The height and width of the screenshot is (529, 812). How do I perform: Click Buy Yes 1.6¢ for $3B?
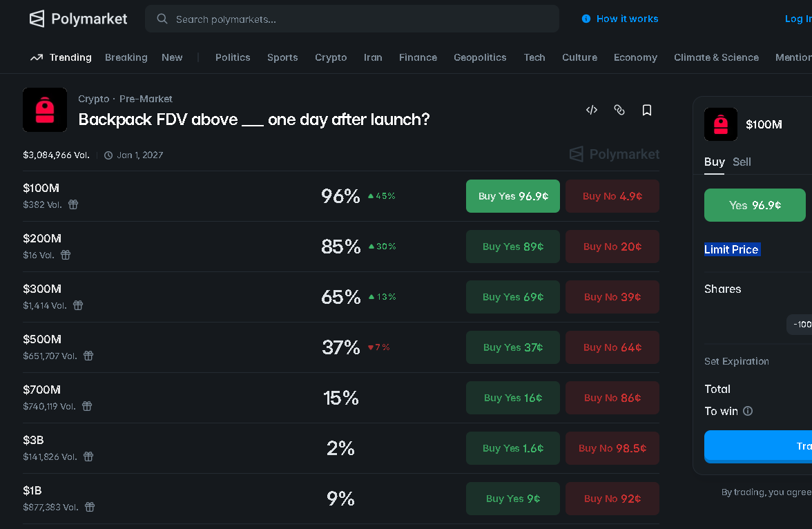pos(512,448)
